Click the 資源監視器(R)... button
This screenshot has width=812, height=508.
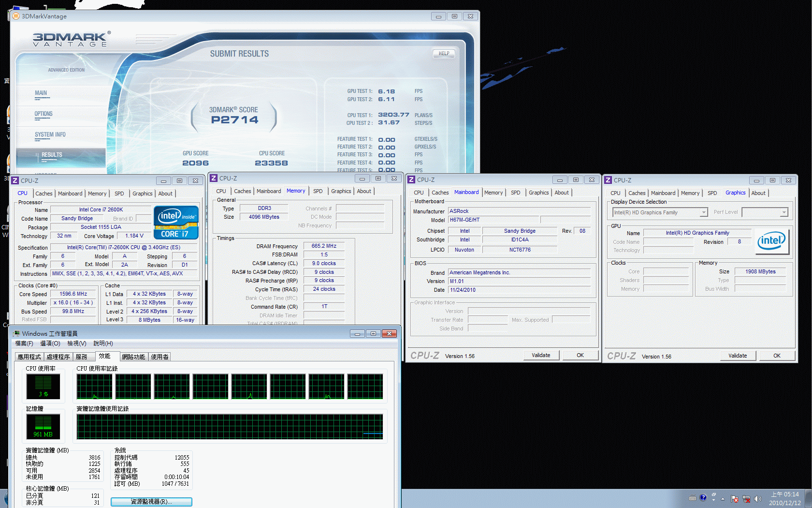(151, 502)
